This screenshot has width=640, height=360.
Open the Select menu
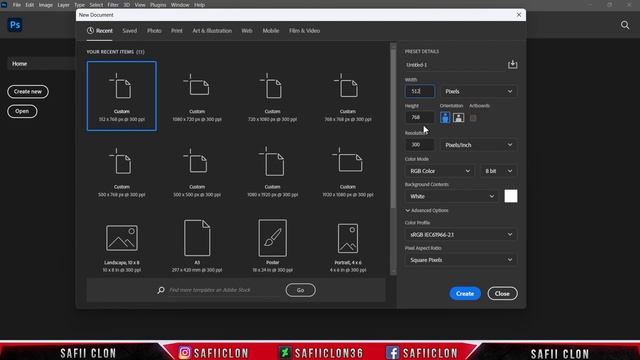[96, 5]
